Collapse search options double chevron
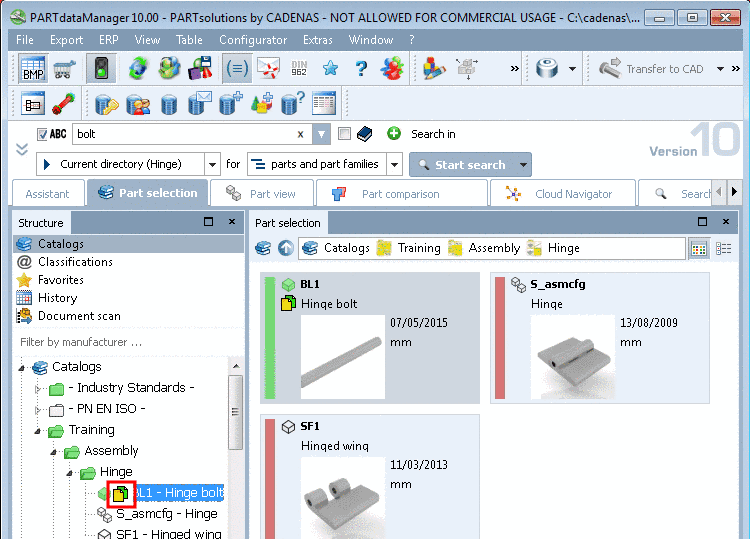The height and width of the screenshot is (539, 750). (x=22, y=149)
